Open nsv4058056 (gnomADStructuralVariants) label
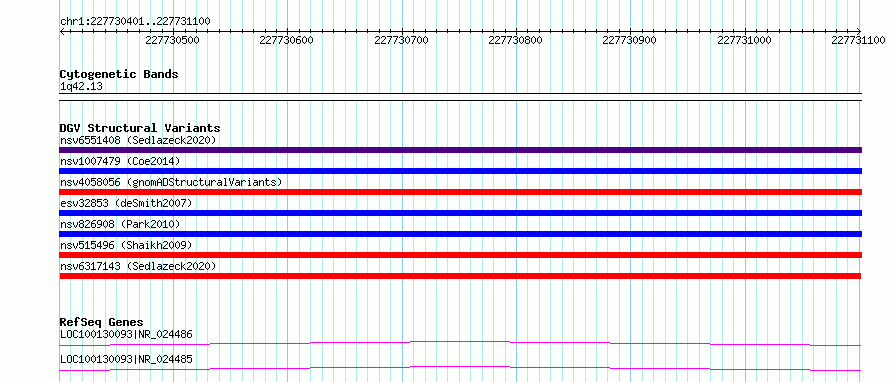The height and width of the screenshot is (382, 890). pyautogui.click(x=171, y=182)
